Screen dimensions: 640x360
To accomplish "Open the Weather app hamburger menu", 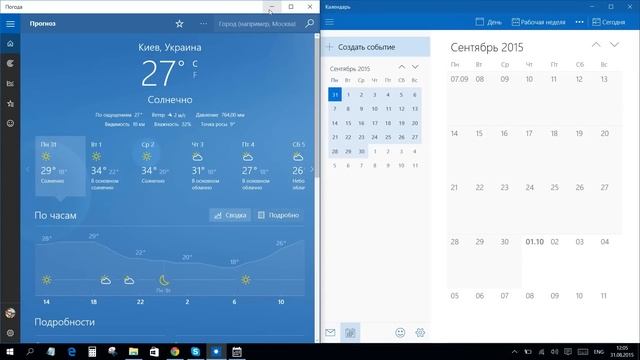I will [10, 24].
